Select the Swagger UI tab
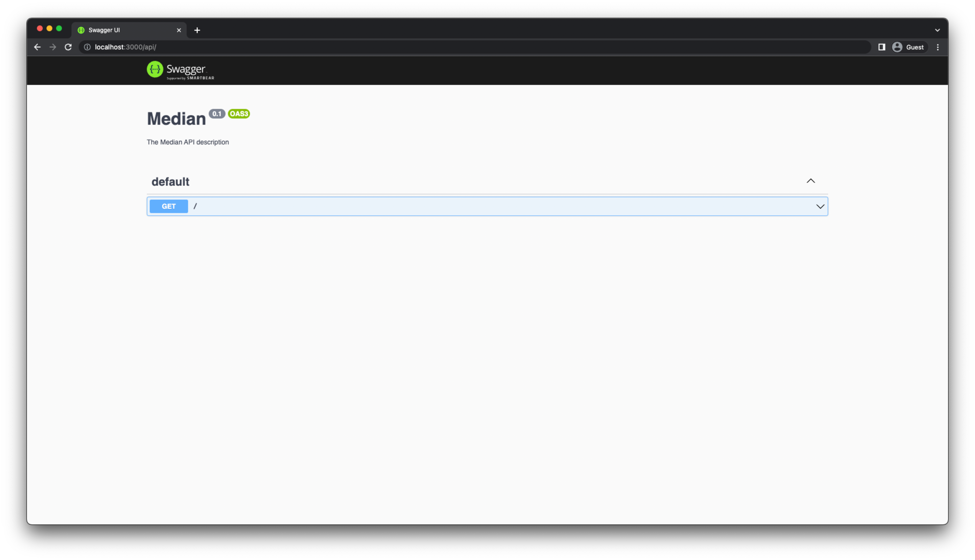Screen dimensions: 975x560 (x=129, y=30)
